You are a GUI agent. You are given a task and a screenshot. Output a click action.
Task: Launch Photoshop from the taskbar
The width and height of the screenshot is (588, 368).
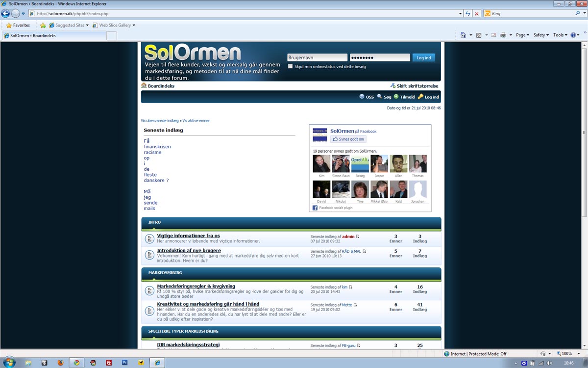(x=125, y=363)
